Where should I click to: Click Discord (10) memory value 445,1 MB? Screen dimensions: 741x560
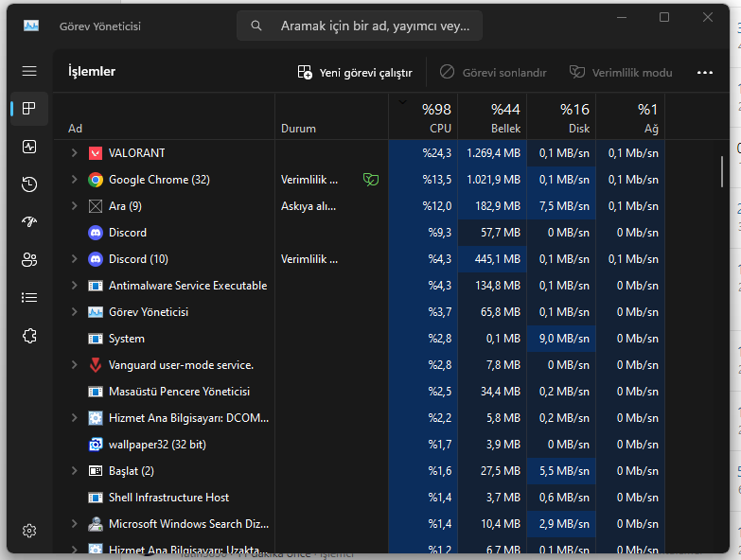click(x=497, y=259)
